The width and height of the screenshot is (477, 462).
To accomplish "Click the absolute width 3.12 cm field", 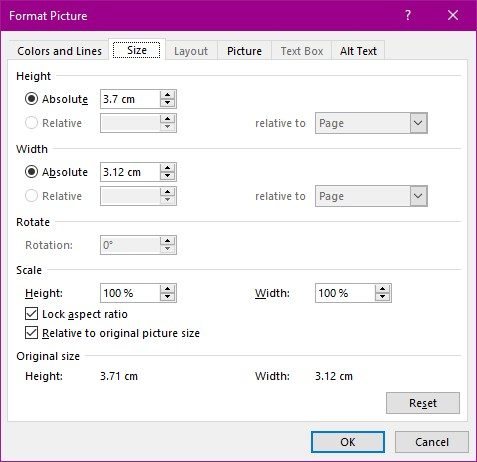I will tap(130, 172).
